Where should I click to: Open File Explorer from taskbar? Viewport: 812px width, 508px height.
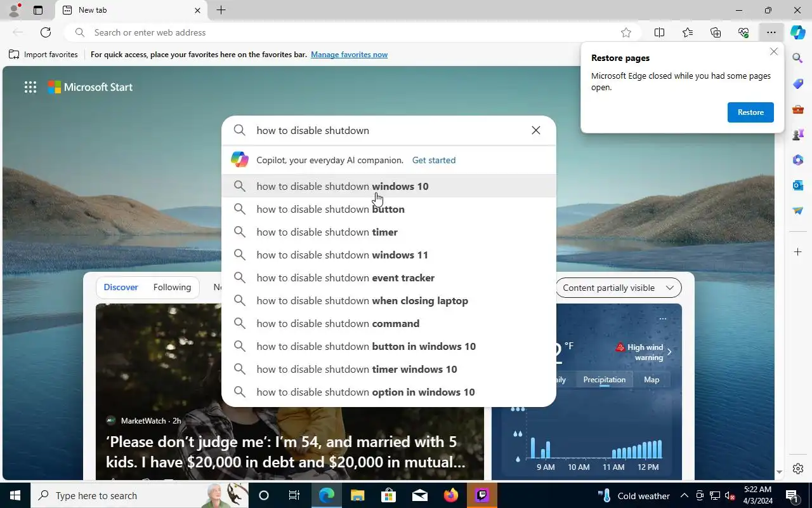click(357, 495)
